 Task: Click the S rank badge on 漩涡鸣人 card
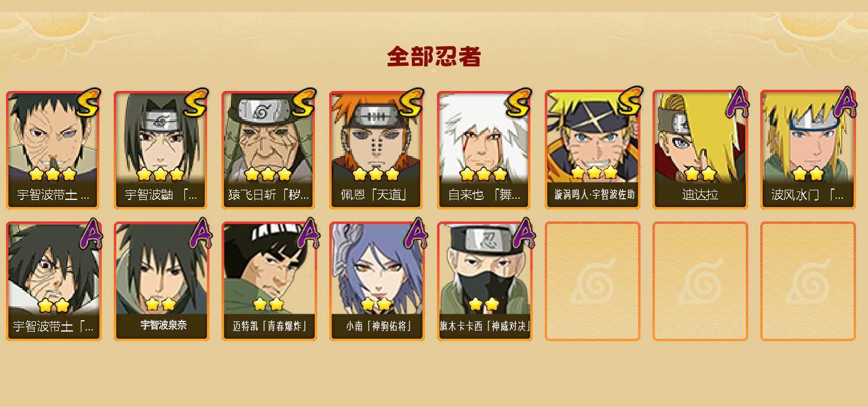[630, 101]
